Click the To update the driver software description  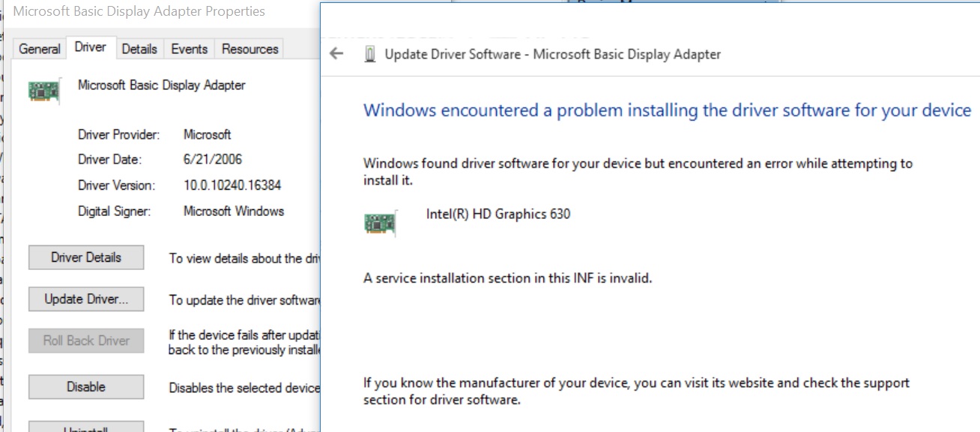pyautogui.click(x=244, y=300)
